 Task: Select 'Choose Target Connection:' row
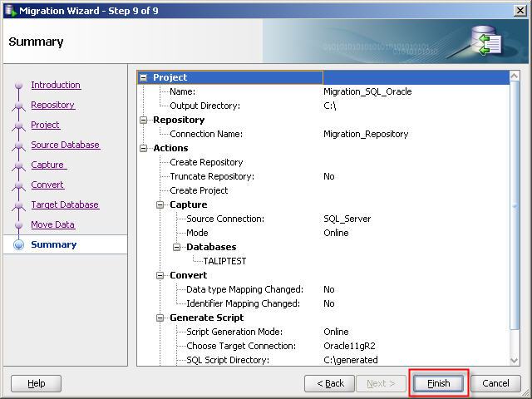click(323, 346)
